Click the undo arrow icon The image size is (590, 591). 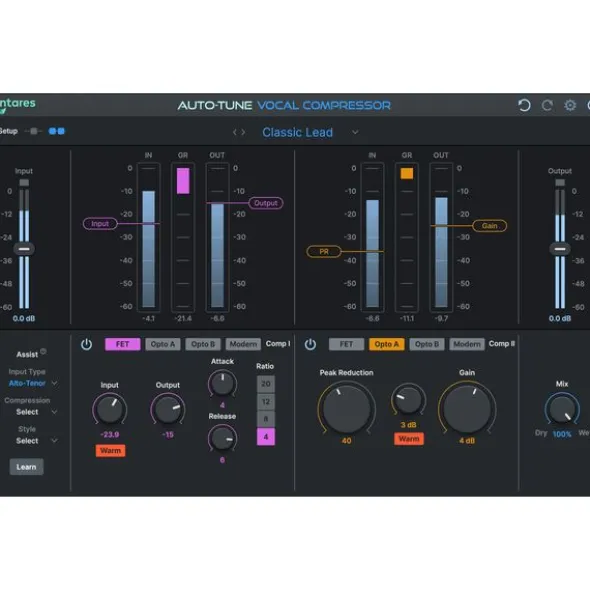coord(524,105)
